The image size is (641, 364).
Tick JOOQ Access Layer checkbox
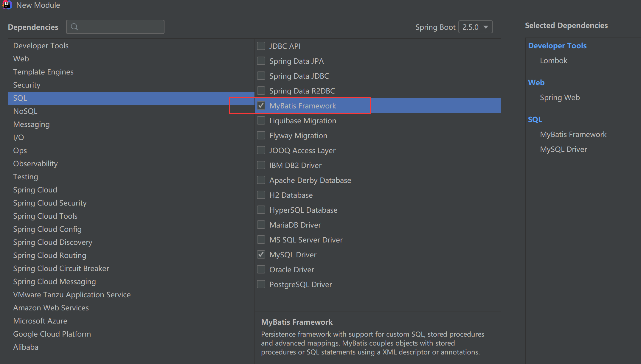[x=261, y=150]
